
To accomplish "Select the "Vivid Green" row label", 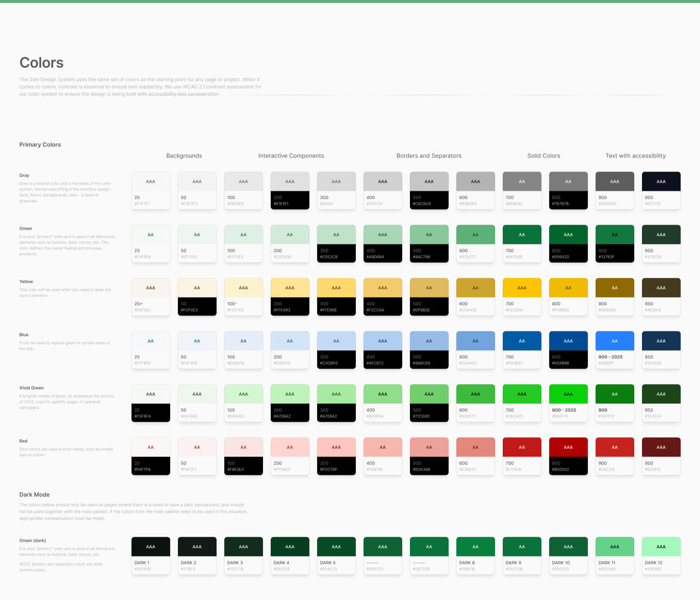I will click(31, 388).
